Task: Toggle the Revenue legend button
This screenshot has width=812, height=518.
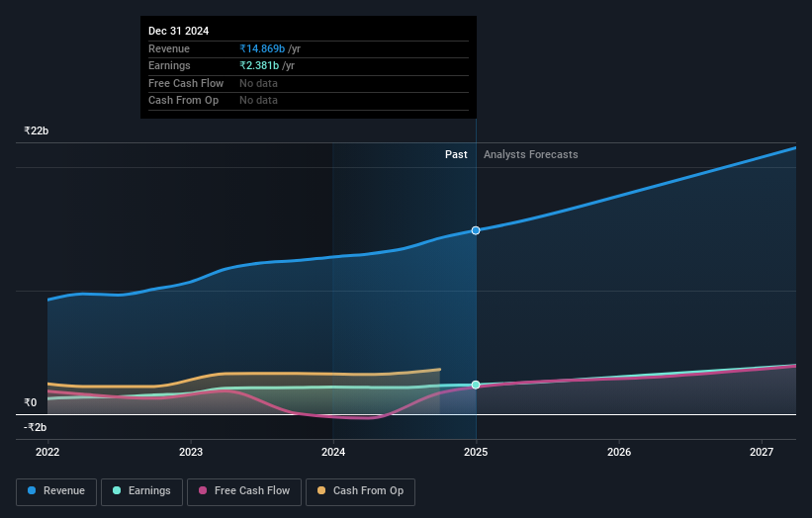Action: pyautogui.click(x=56, y=491)
